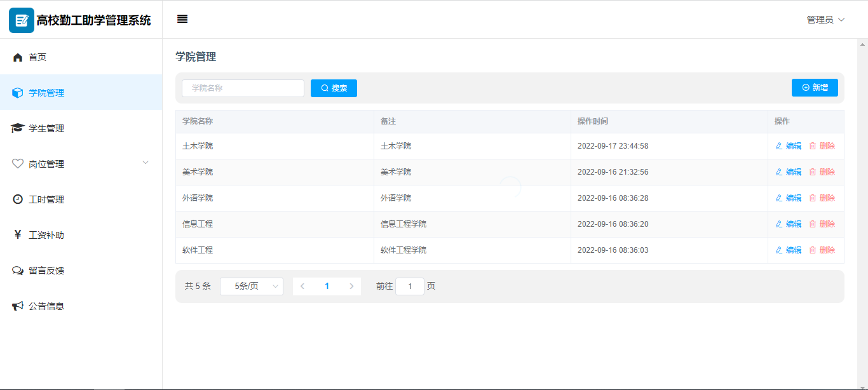Click the chat bubble icon for 留言反馈
The height and width of the screenshot is (390, 868).
18,271
